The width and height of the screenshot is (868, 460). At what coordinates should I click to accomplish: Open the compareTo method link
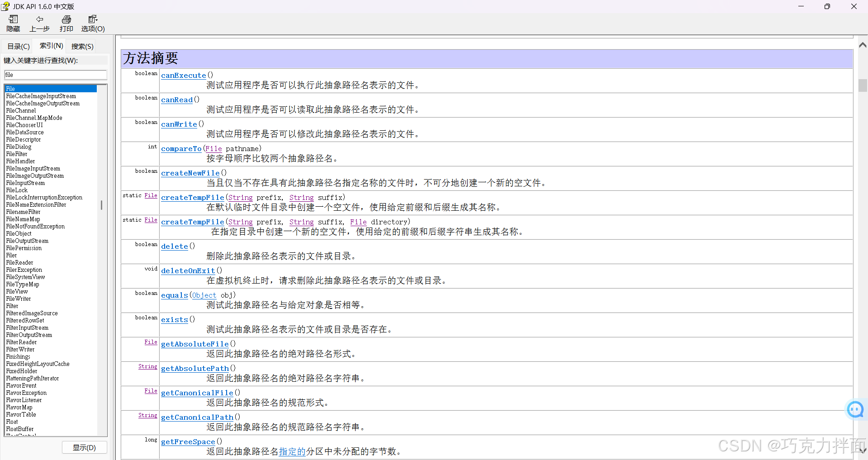click(181, 149)
